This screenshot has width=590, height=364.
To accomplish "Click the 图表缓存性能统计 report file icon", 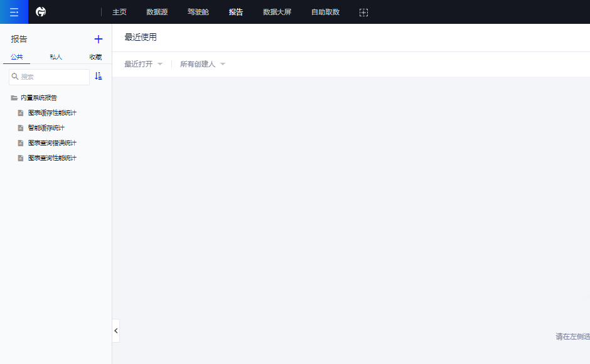I will (21, 113).
